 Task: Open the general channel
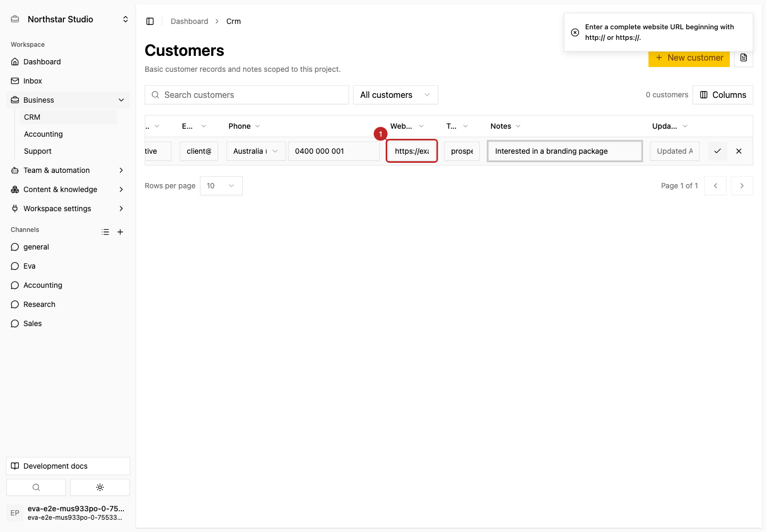[x=68, y=247]
